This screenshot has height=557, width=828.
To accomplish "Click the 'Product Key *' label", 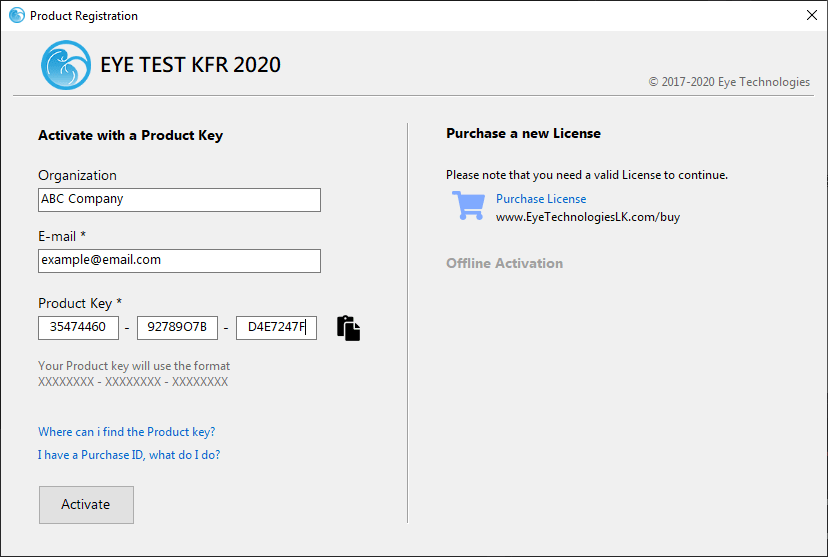I will coord(80,304).
